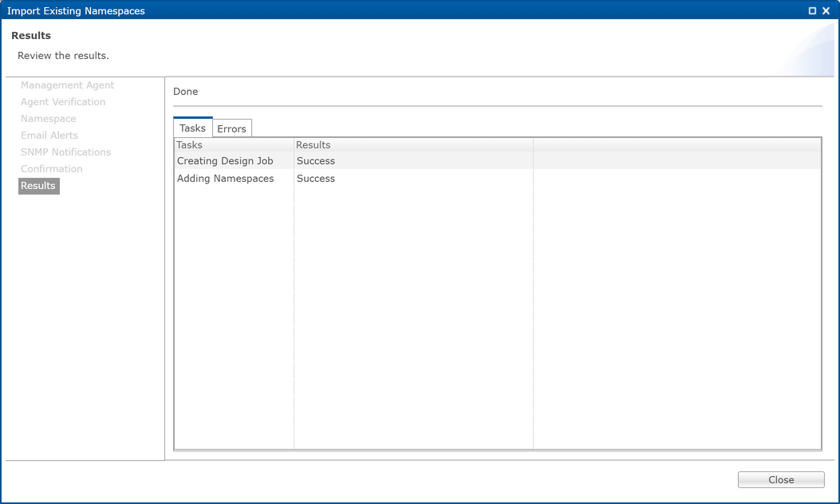This screenshot has width=840, height=504.
Task: Switch to the Errors tab
Action: click(231, 128)
